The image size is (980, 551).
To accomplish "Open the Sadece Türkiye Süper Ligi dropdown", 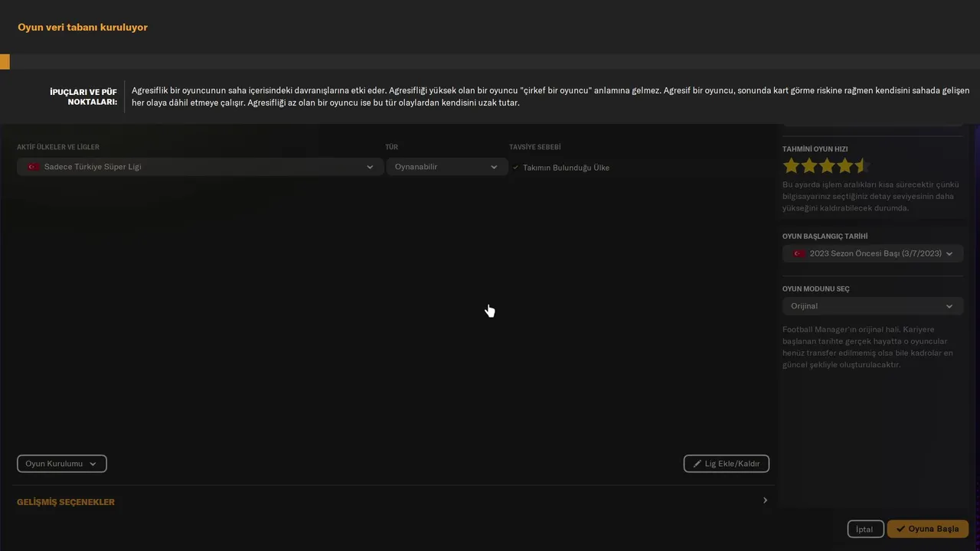I will [200, 167].
